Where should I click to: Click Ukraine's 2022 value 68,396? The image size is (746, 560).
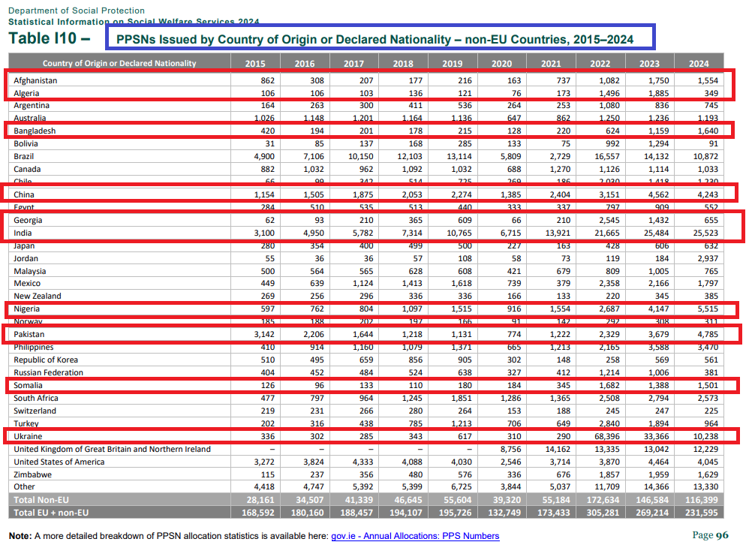click(x=607, y=436)
